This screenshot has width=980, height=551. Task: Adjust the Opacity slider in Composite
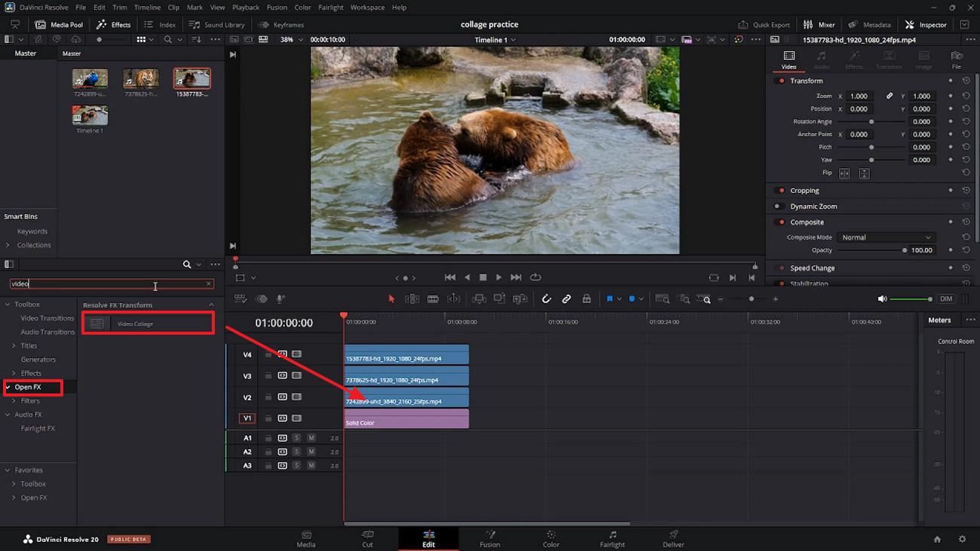pos(904,250)
